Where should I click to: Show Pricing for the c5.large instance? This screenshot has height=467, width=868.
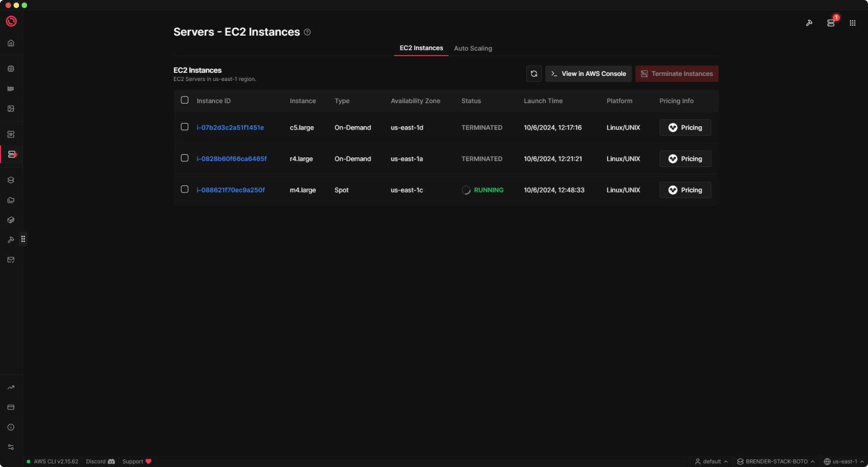coord(685,128)
